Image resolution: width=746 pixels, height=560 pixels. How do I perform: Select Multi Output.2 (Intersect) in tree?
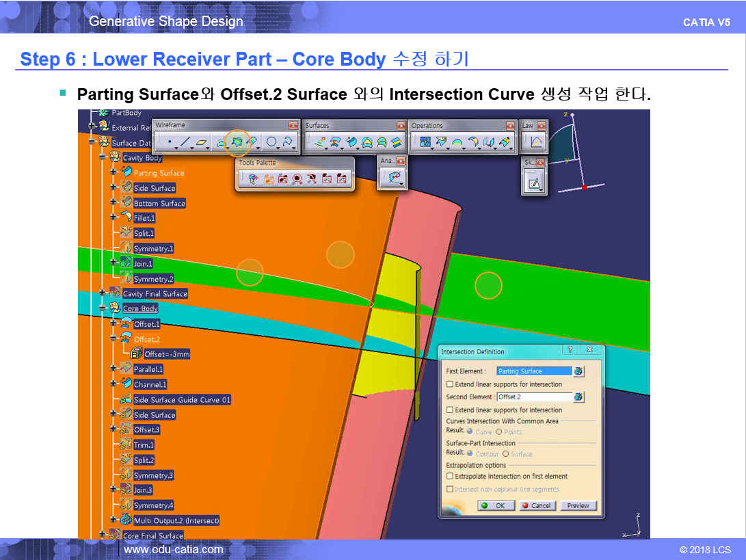pyautogui.click(x=176, y=520)
